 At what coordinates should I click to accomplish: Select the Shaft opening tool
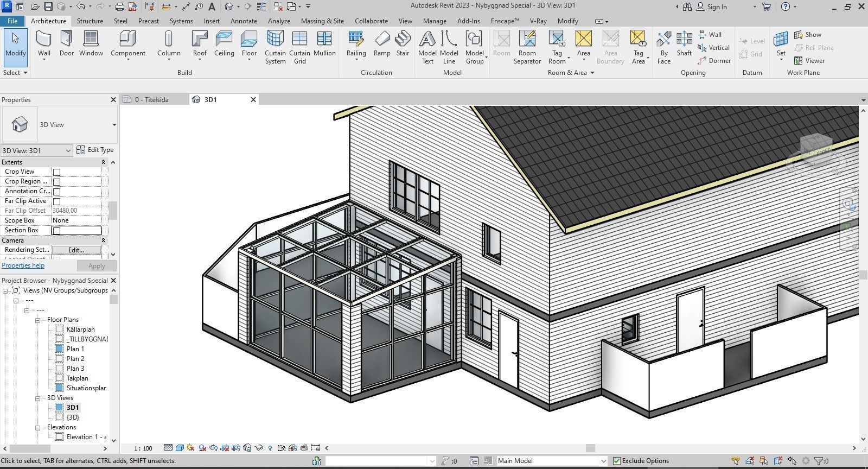pyautogui.click(x=684, y=43)
